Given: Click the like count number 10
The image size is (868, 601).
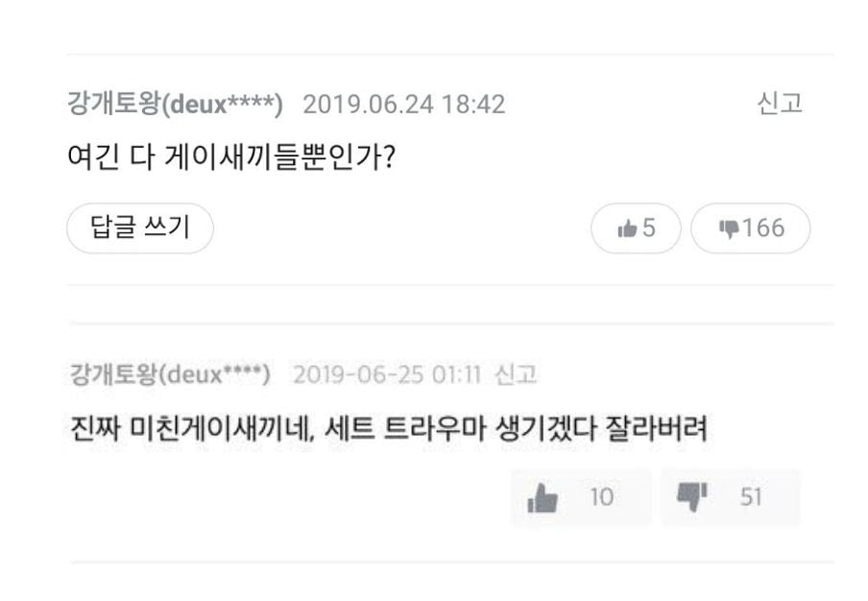Looking at the screenshot, I should point(602,497).
